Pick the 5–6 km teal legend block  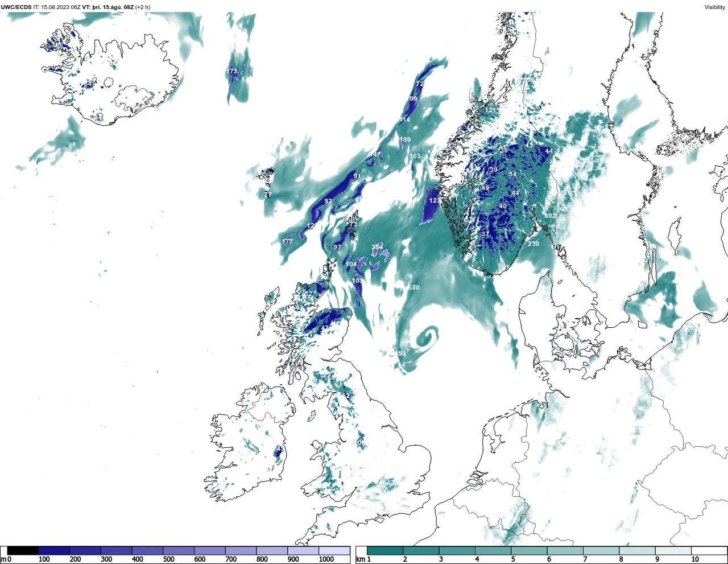(529, 551)
